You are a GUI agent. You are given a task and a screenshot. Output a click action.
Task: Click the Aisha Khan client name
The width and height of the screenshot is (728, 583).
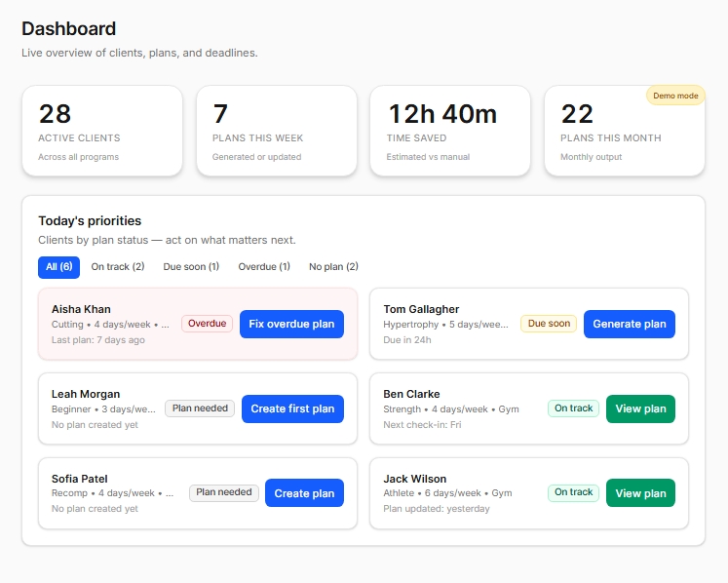pos(81,309)
